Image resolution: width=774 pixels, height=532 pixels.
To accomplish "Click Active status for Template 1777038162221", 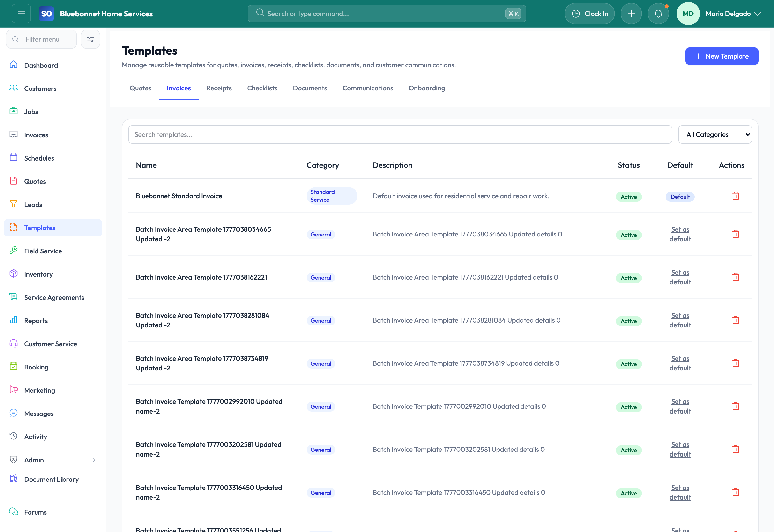I will point(629,278).
